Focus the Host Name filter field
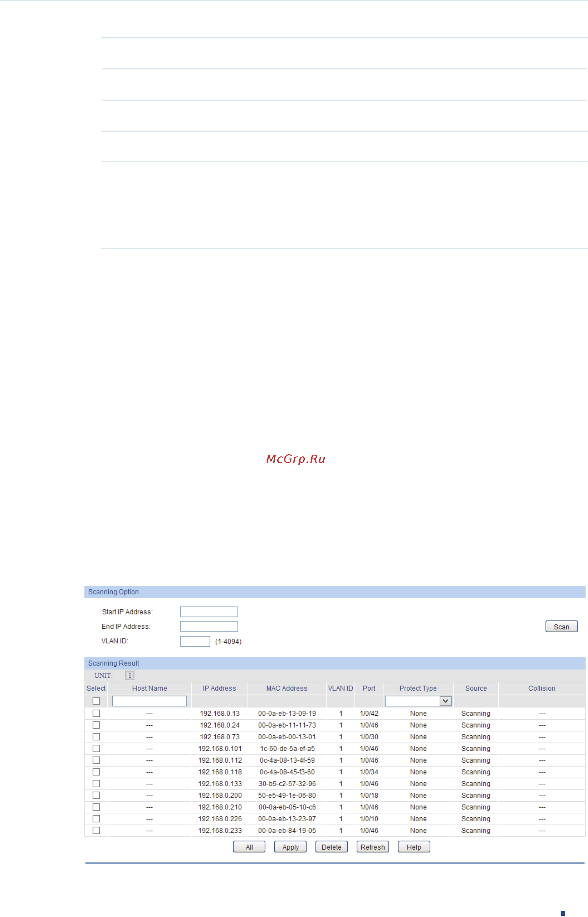This screenshot has width=588, height=917. pos(149,701)
